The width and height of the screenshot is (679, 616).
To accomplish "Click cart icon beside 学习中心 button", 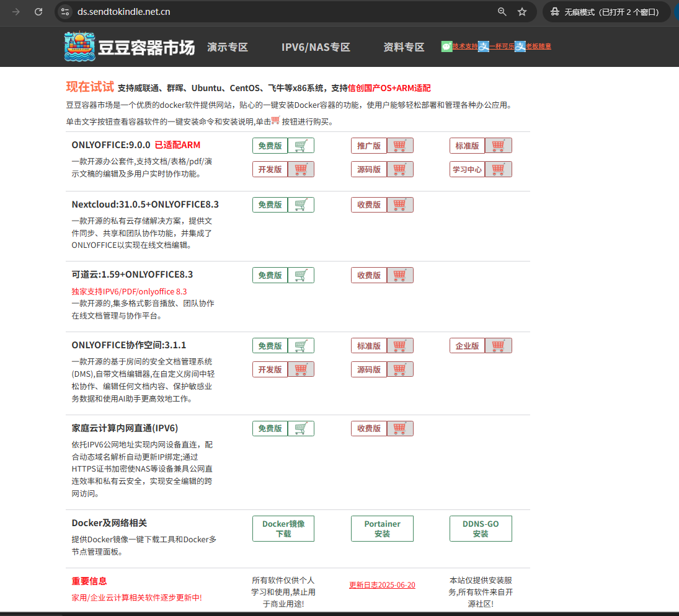I will coord(499,169).
